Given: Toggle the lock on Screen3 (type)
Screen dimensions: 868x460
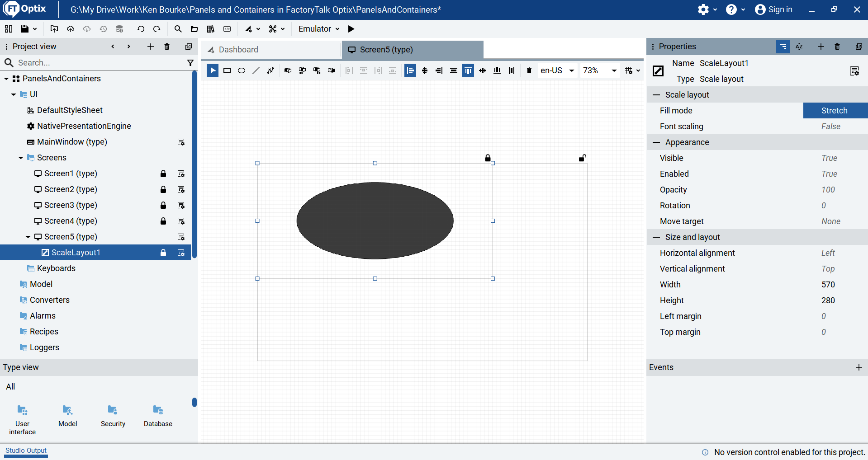Looking at the screenshot, I should click(163, 205).
